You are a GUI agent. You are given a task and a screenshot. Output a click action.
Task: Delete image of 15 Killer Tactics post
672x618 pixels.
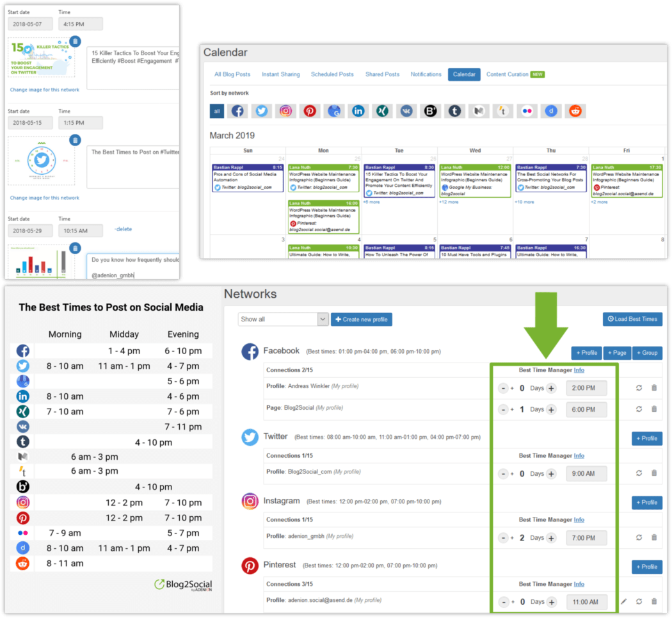coord(75,41)
